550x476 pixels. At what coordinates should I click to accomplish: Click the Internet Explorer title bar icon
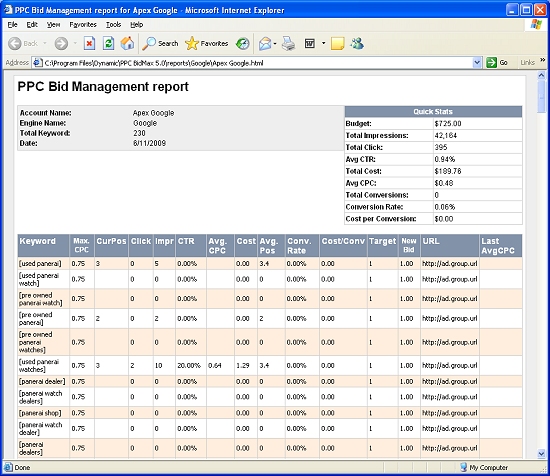pos(8,10)
